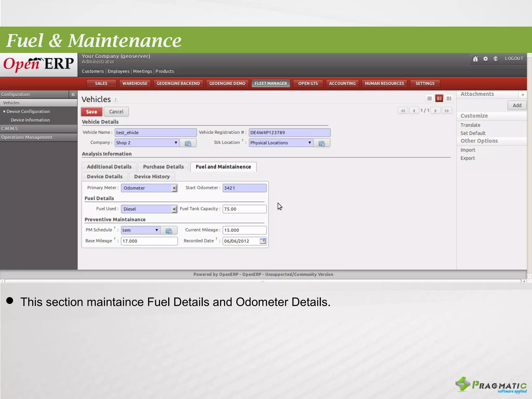
Task: Open the Fleet Manager menu
Action: pos(271,83)
